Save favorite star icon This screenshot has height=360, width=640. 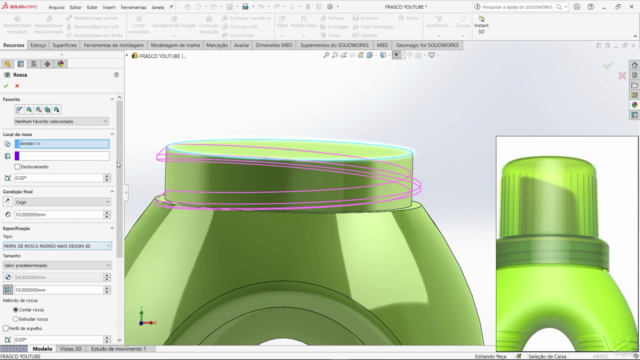[x=47, y=109]
